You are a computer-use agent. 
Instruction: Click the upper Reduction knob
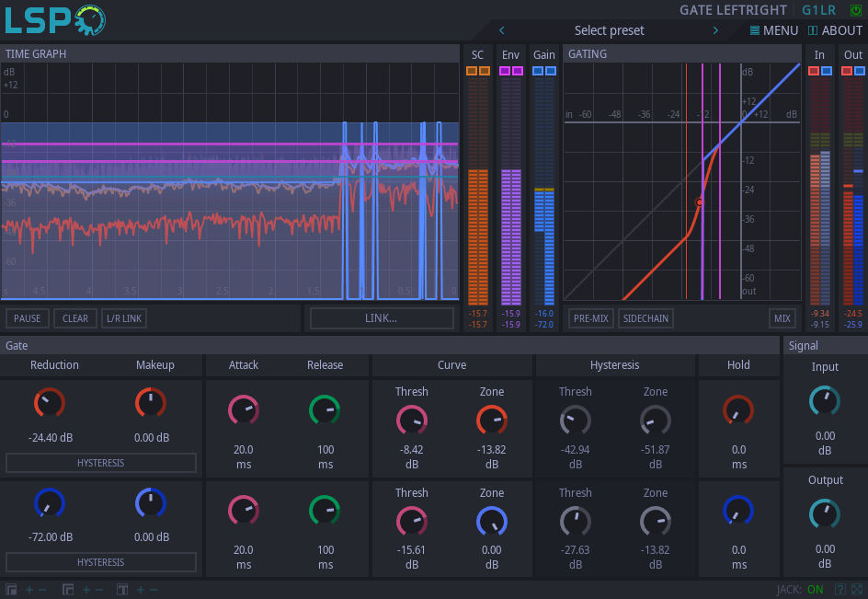(49, 403)
